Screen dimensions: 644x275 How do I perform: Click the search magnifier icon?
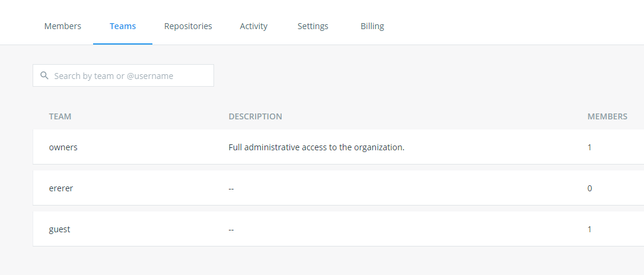(44, 75)
